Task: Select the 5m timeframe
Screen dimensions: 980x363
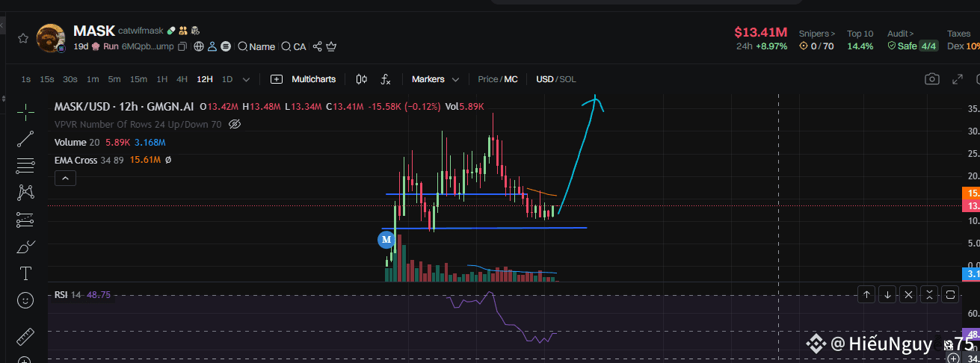Action: pyautogui.click(x=114, y=79)
